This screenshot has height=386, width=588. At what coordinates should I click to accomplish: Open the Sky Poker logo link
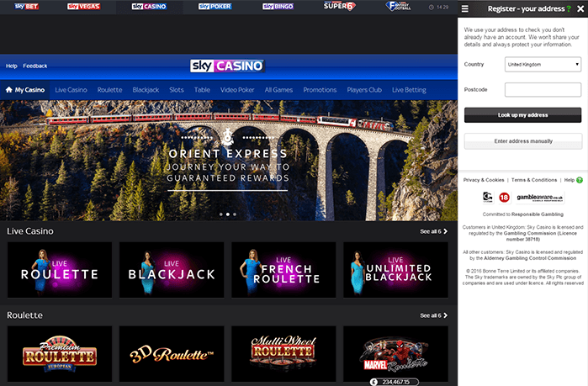click(215, 7)
